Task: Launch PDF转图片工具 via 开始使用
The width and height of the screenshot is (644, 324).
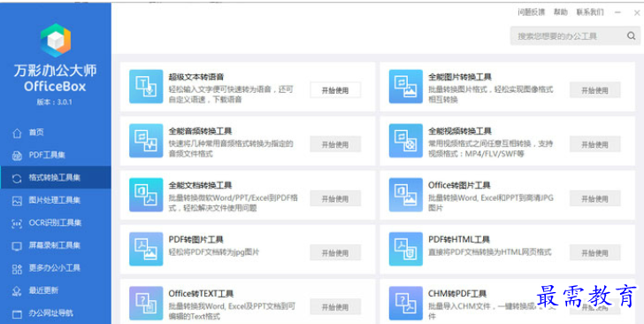Action: [x=335, y=253]
